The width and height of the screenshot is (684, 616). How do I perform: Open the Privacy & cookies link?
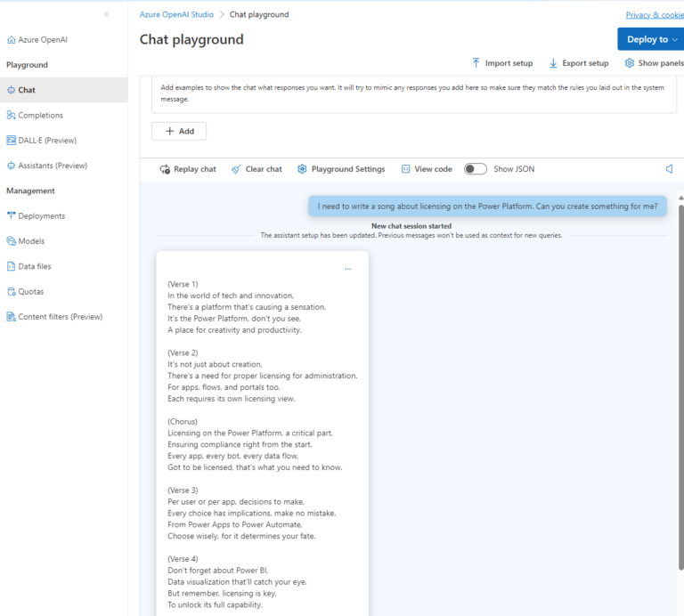(655, 15)
